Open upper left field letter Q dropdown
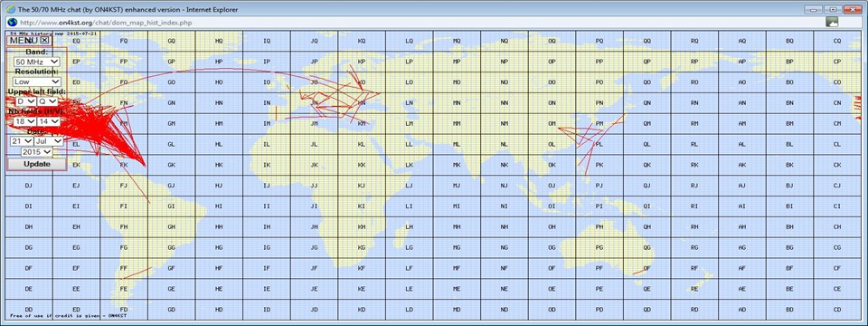This screenshot has height=326, width=868. [x=48, y=101]
